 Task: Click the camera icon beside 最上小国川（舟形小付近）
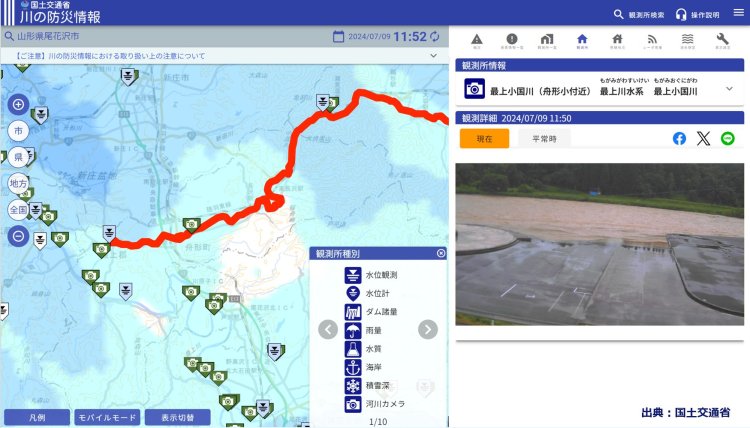[x=474, y=88]
